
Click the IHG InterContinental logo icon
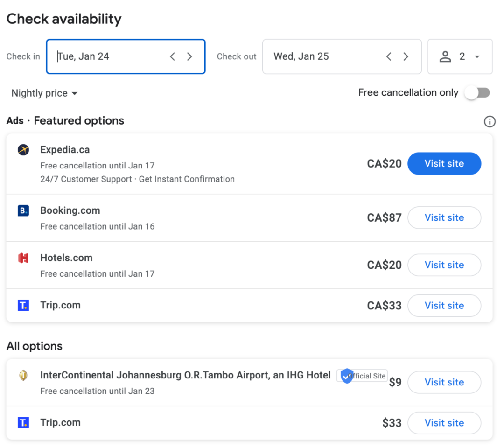point(23,375)
